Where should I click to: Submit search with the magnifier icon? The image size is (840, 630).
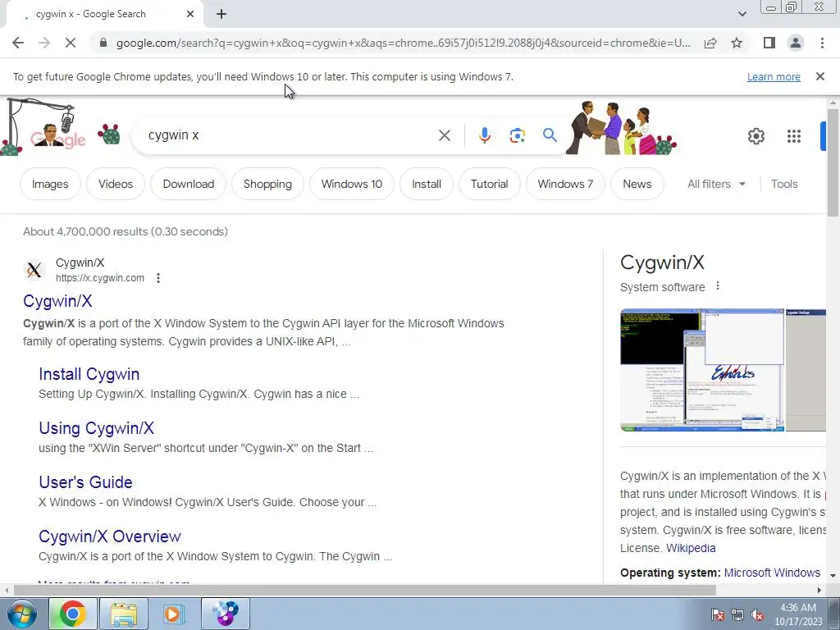[550, 135]
